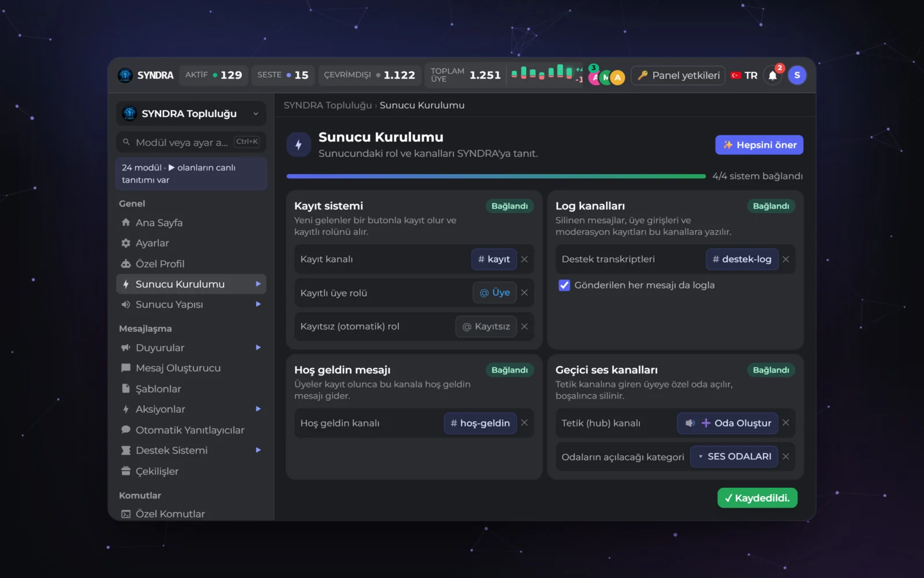Open Otomatik Yanıtlayıcılar in sidebar
The width and height of the screenshot is (924, 578).
point(191,429)
